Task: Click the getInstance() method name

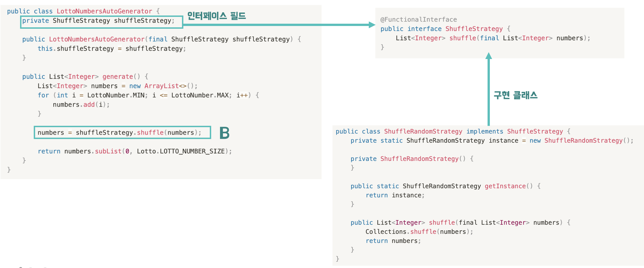Action: click(505, 186)
